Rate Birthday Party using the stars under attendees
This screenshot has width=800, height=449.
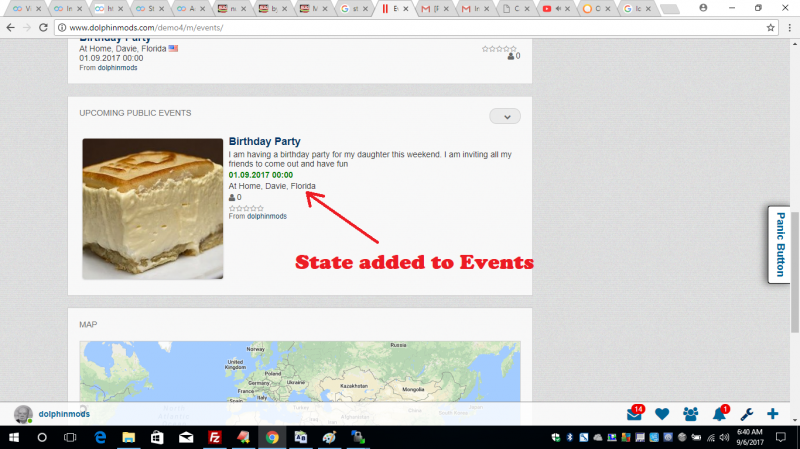(246, 208)
